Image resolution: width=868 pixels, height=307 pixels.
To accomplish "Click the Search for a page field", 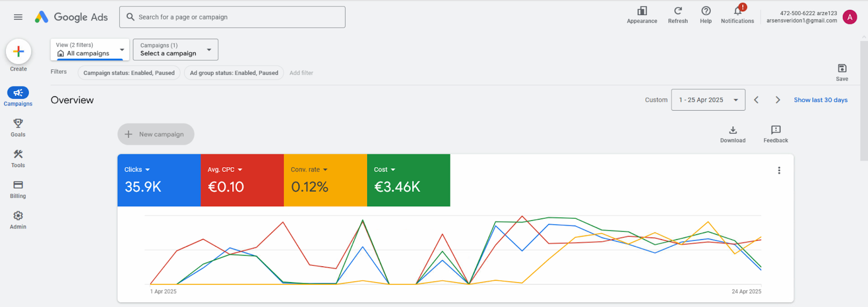I will [x=232, y=17].
